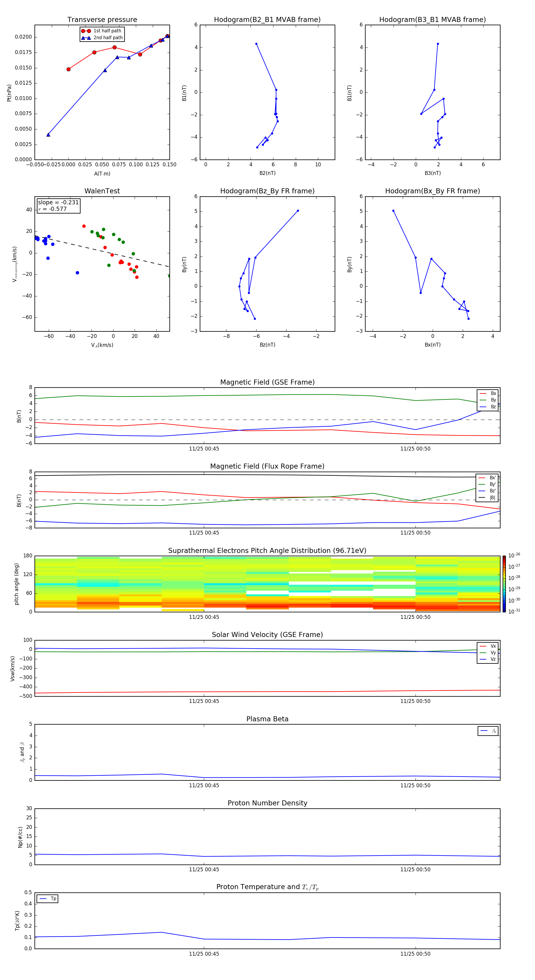
Task: Click the pitch angle colorbar
Action: (x=504, y=584)
